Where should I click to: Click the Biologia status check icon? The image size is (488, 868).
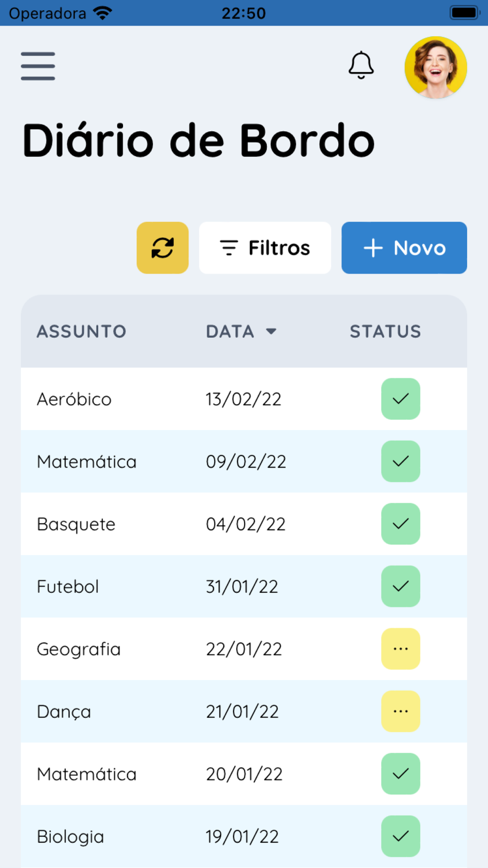(x=401, y=836)
